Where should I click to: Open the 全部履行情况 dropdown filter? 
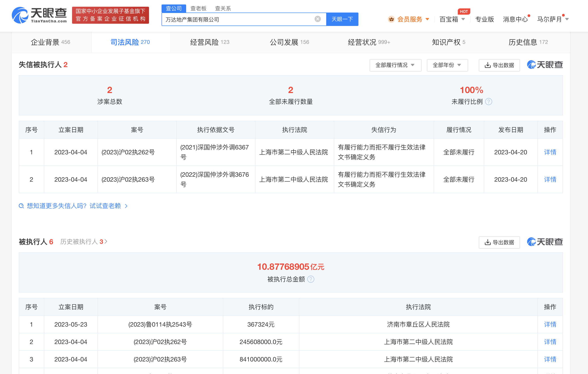395,65
